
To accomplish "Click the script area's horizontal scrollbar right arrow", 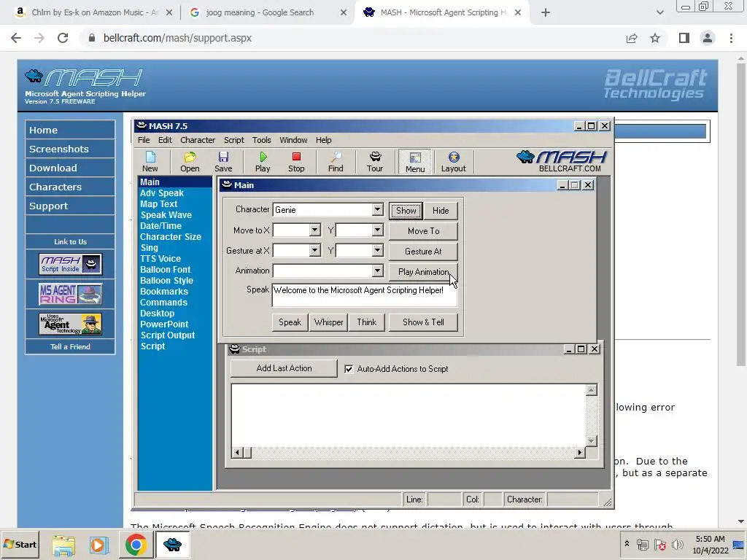I will [579, 452].
